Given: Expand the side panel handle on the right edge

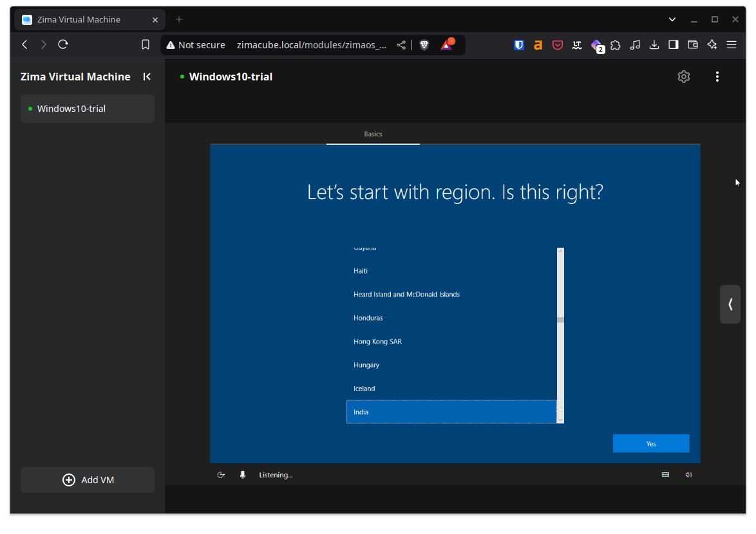Looking at the screenshot, I should [730, 304].
